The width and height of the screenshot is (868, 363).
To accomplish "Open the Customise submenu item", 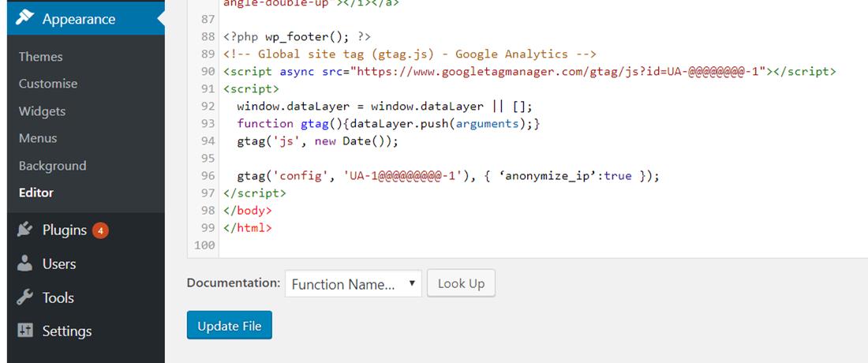I will [x=48, y=84].
